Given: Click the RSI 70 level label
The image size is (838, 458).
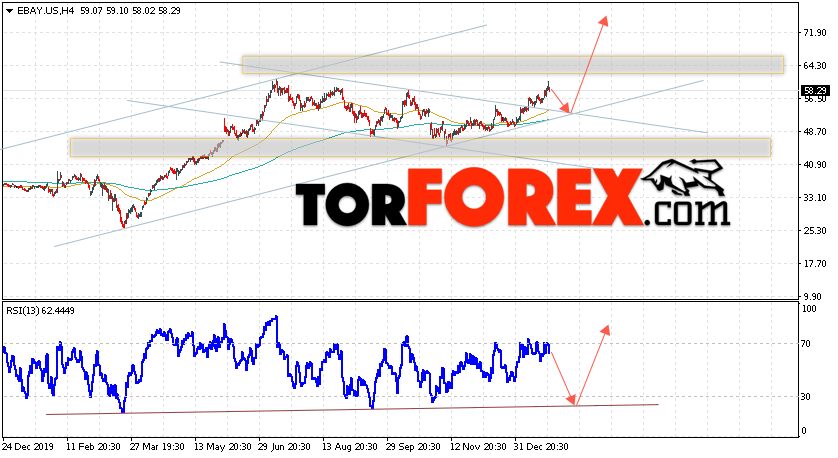Looking at the screenshot, I should 806,344.
